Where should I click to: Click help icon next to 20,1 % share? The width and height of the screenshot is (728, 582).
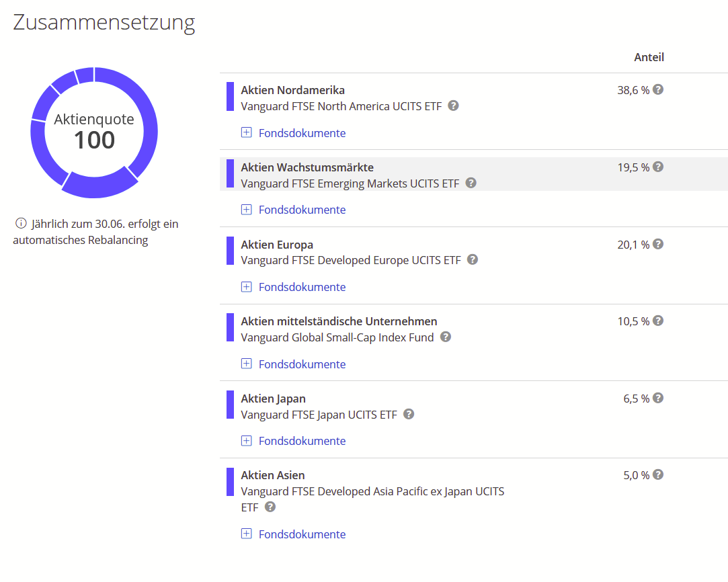(658, 244)
